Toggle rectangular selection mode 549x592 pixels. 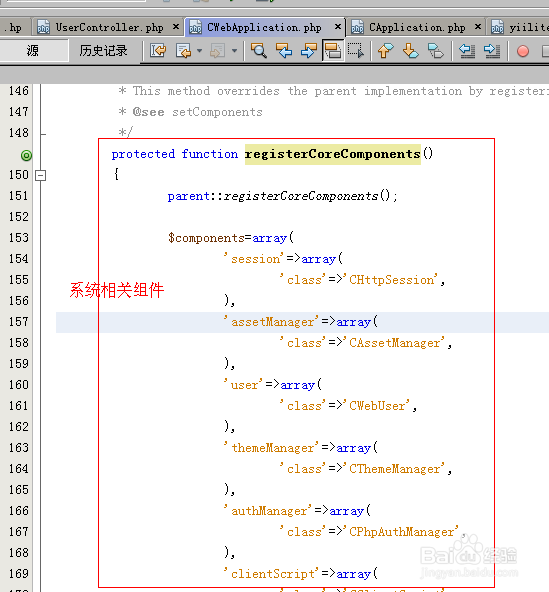click(x=356, y=51)
